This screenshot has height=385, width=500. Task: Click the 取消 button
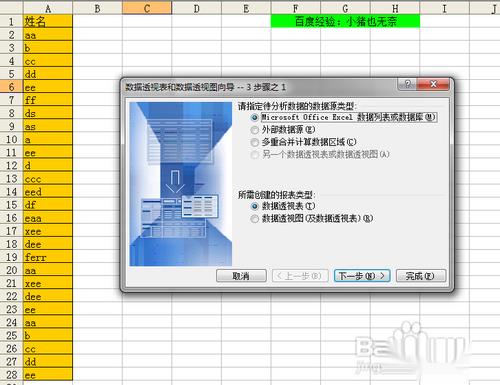click(x=241, y=276)
